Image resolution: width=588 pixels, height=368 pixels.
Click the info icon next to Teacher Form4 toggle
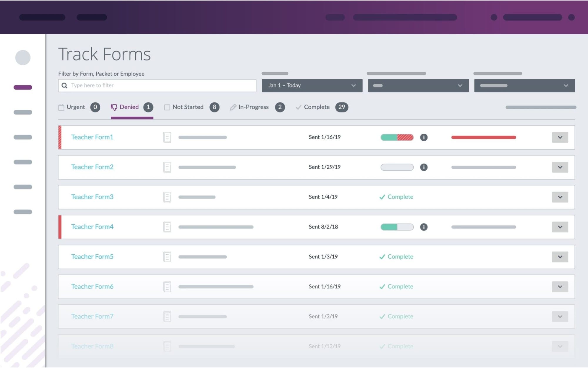[424, 226]
